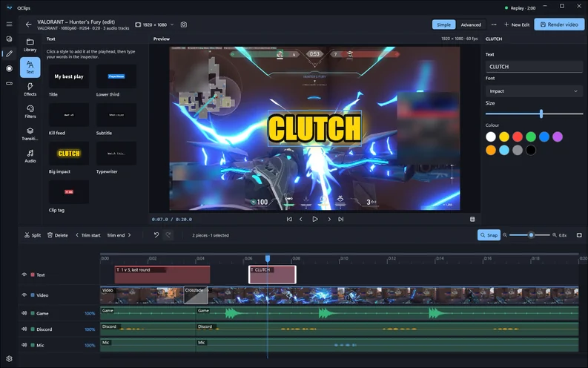Split the clip at playhead

pos(33,235)
